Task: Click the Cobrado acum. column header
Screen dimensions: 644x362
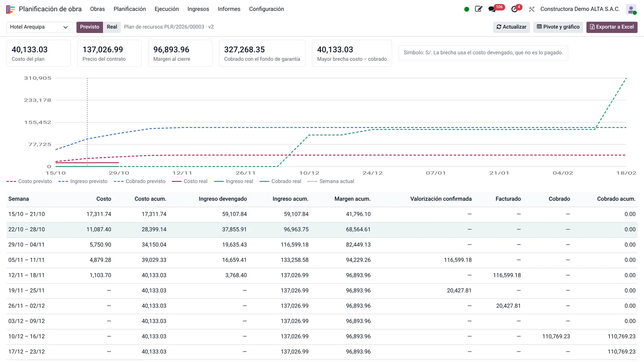Action: 616,199
